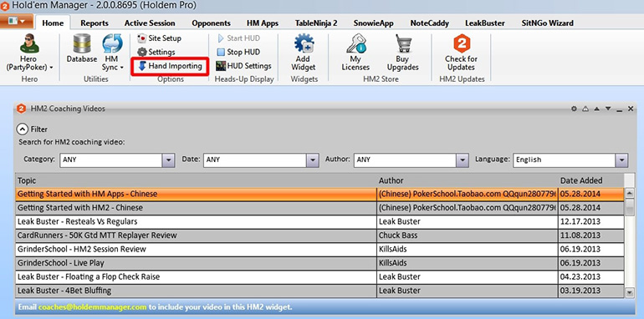The image size is (644, 319).
Task: Open the Date dropdown
Action: [x=313, y=159]
